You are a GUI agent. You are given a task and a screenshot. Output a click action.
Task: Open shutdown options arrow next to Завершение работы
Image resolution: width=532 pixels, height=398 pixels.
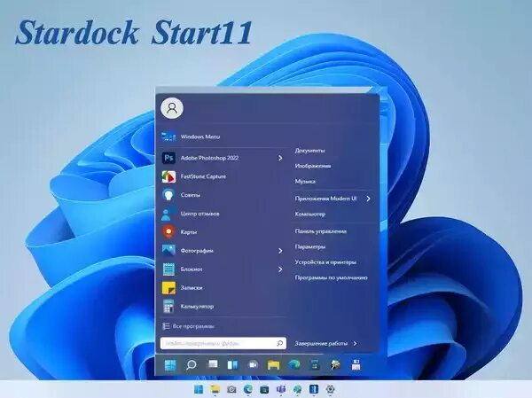pos(355,343)
